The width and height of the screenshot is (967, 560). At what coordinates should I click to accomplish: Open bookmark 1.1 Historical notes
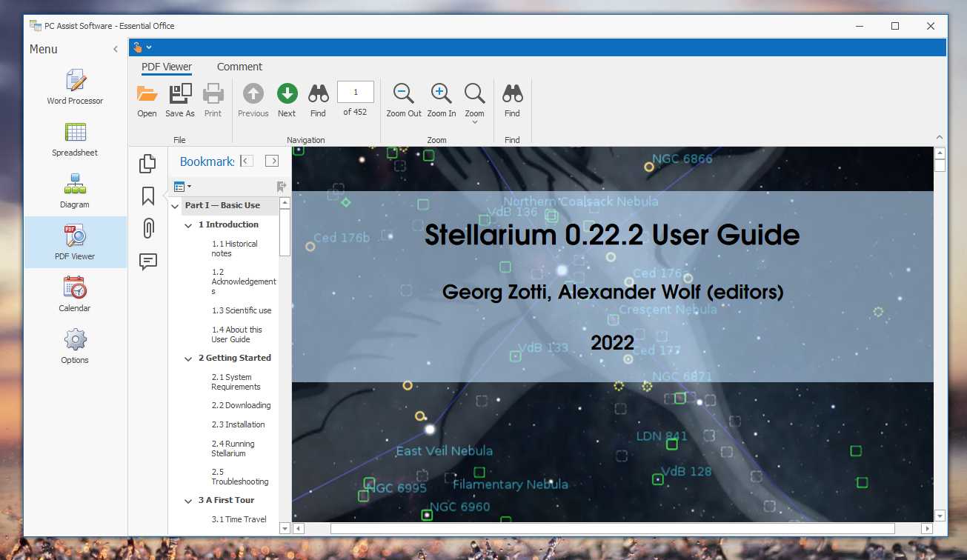point(234,249)
